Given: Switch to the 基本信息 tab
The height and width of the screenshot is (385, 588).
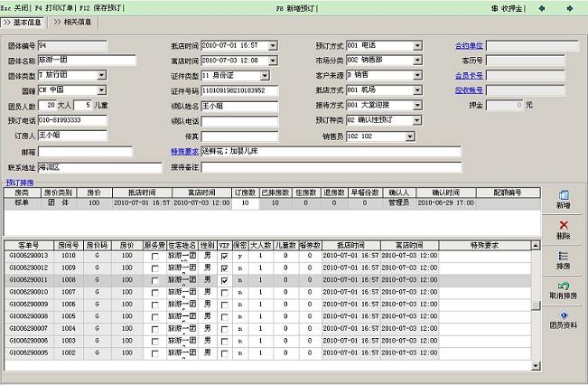Looking at the screenshot, I should pyautogui.click(x=23, y=22).
